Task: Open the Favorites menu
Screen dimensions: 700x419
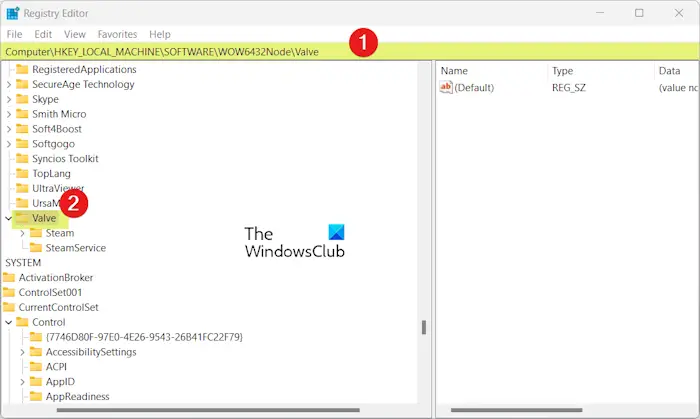Action: point(117,34)
